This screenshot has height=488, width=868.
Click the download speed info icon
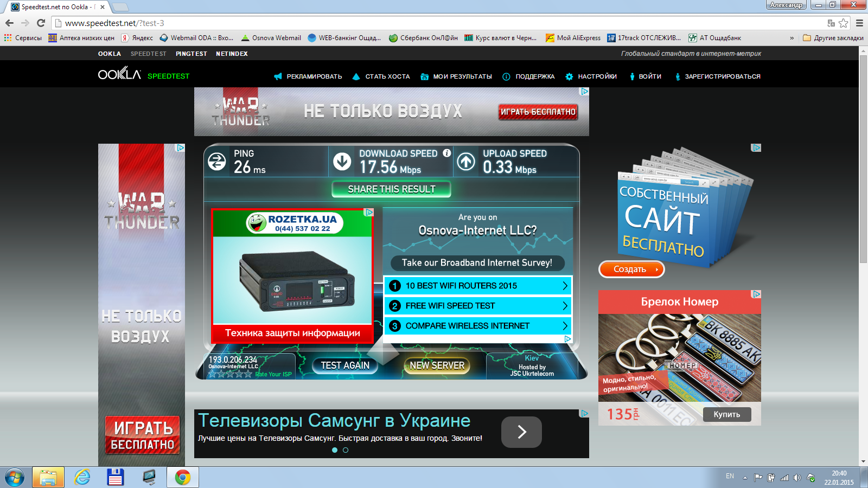coord(446,153)
